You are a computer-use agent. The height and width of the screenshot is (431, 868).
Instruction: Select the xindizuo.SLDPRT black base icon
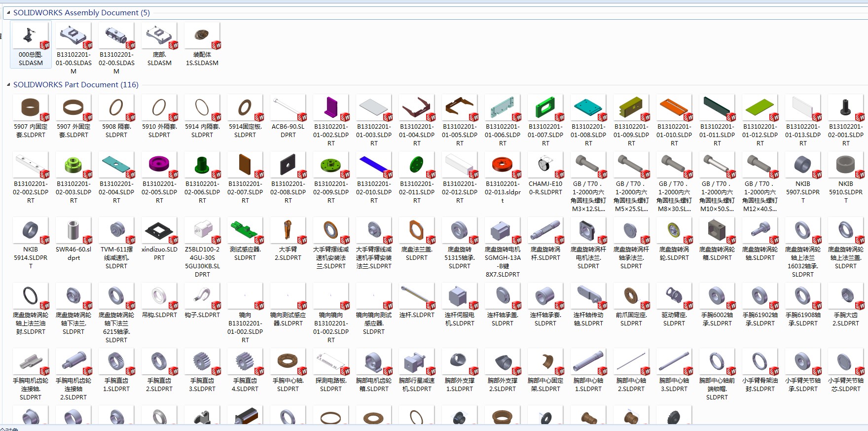159,230
